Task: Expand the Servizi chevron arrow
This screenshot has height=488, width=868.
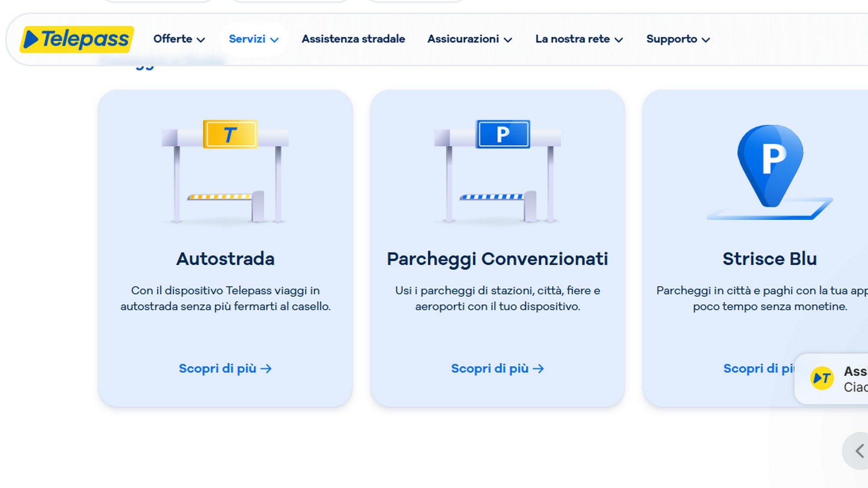Action: [274, 40]
